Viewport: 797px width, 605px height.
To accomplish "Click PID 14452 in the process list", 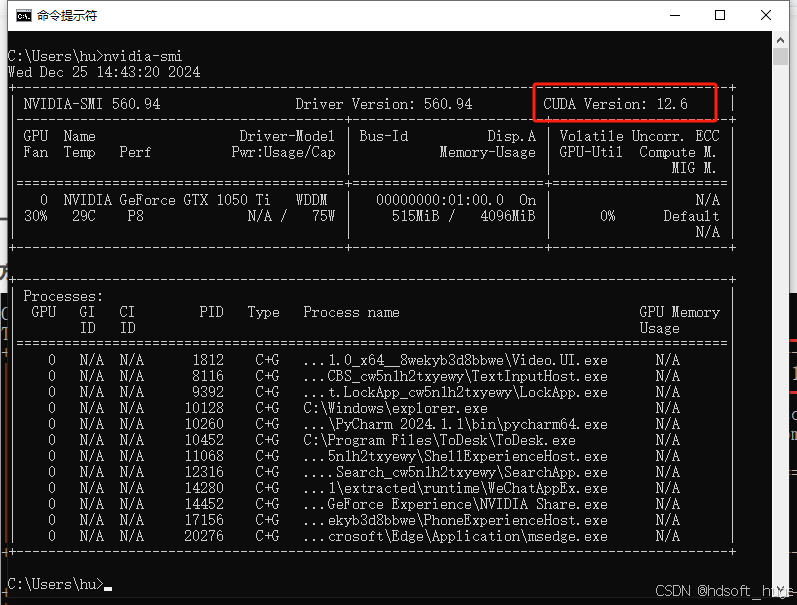I will pyautogui.click(x=204, y=504).
